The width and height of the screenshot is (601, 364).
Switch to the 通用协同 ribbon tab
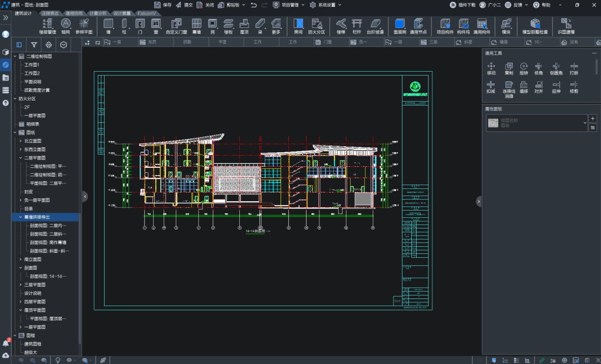click(x=74, y=13)
